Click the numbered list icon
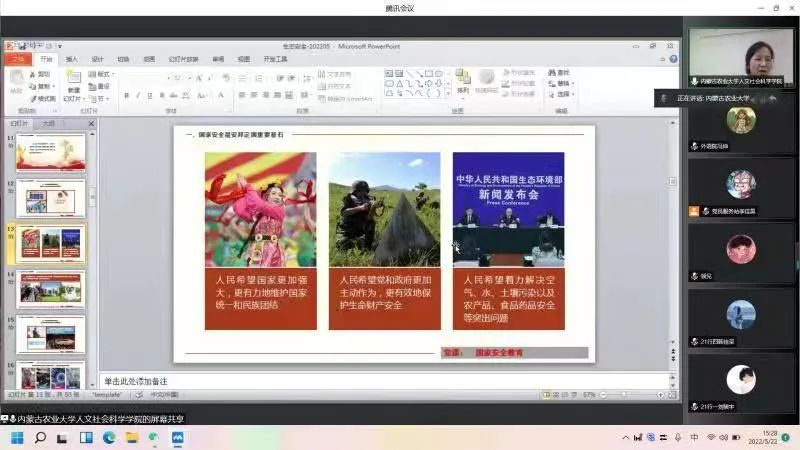This screenshot has width=800, height=450. pos(259,78)
